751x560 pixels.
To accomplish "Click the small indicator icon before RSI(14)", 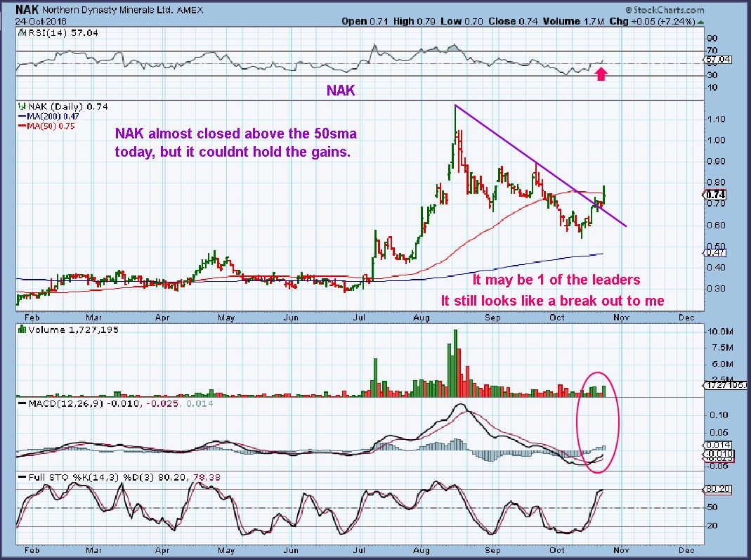I will [20, 33].
